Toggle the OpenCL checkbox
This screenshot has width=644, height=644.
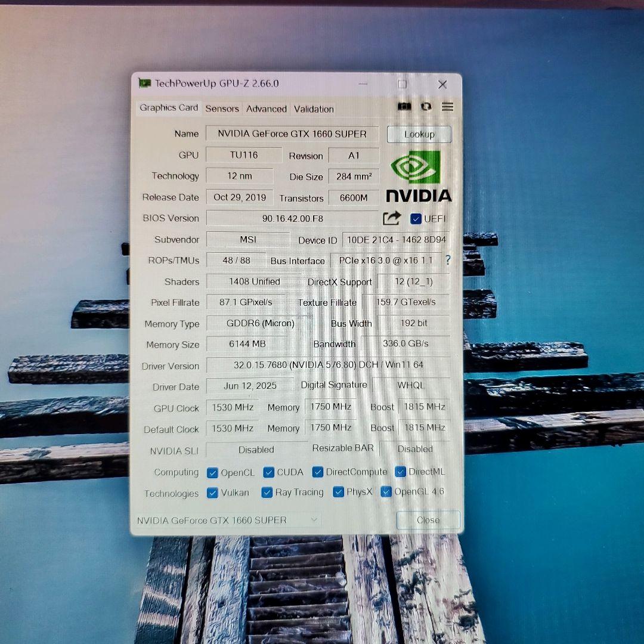coord(213,472)
